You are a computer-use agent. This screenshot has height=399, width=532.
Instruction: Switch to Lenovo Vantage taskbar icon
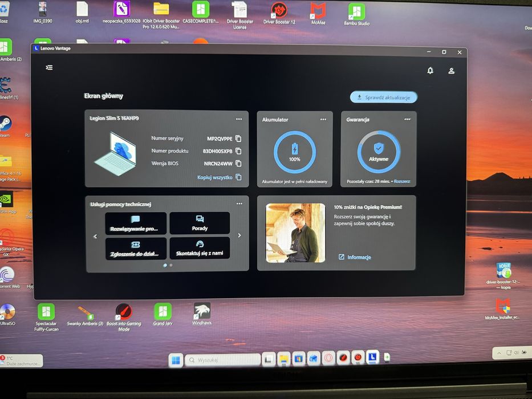coord(372,357)
